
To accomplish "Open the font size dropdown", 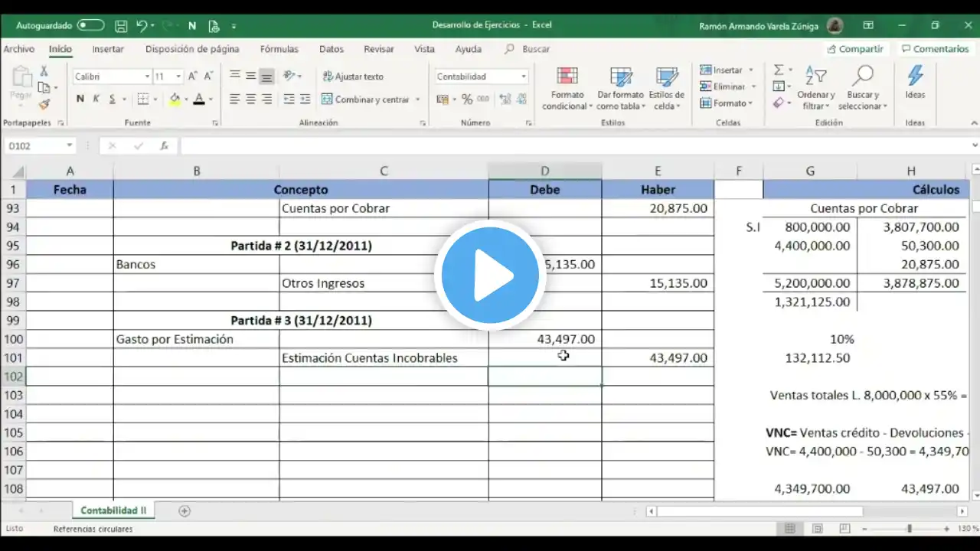I will pyautogui.click(x=178, y=77).
